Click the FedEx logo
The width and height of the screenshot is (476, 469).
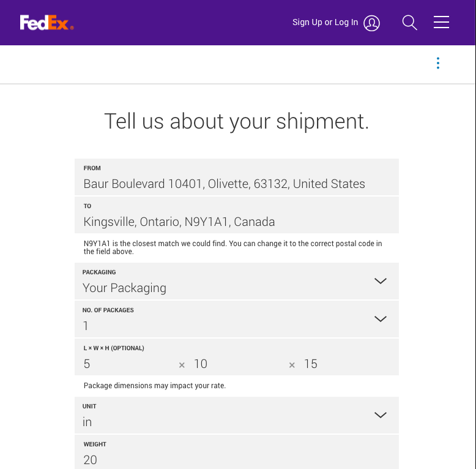46,23
